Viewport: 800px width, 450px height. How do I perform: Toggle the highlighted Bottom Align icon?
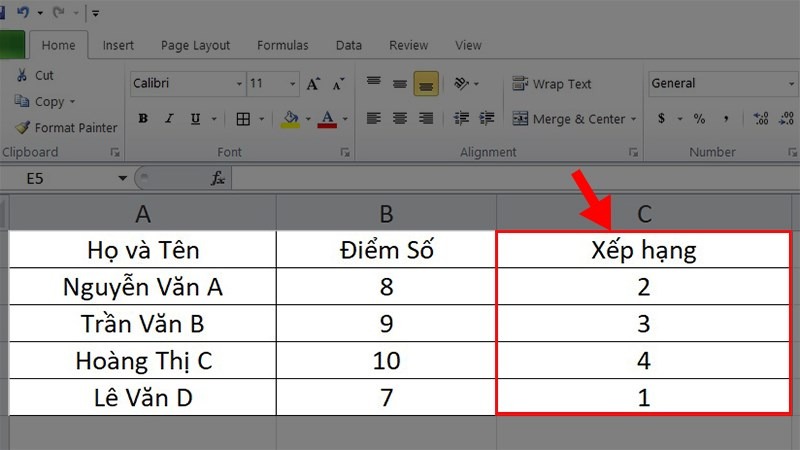[426, 84]
